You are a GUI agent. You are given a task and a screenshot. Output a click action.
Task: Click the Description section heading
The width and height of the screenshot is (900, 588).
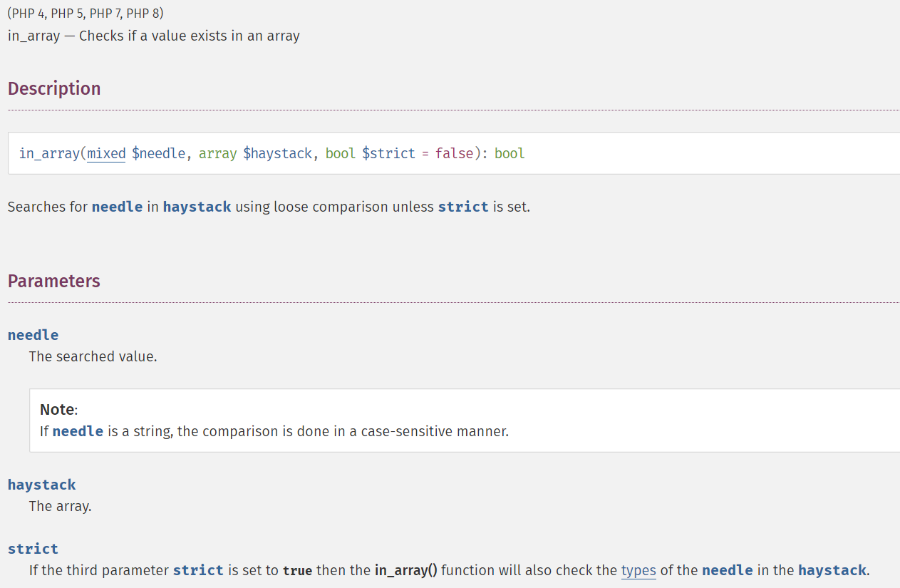pyautogui.click(x=54, y=88)
